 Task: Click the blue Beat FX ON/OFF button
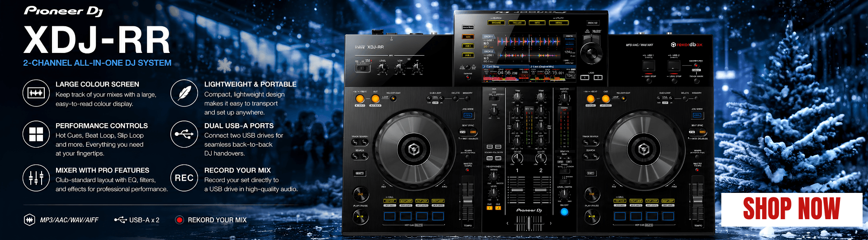point(564,212)
